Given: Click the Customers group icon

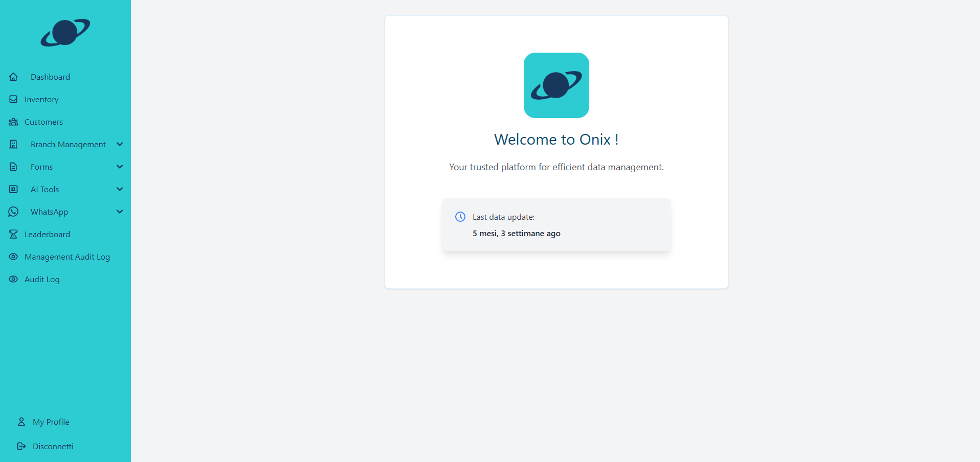Looking at the screenshot, I should click(x=13, y=122).
